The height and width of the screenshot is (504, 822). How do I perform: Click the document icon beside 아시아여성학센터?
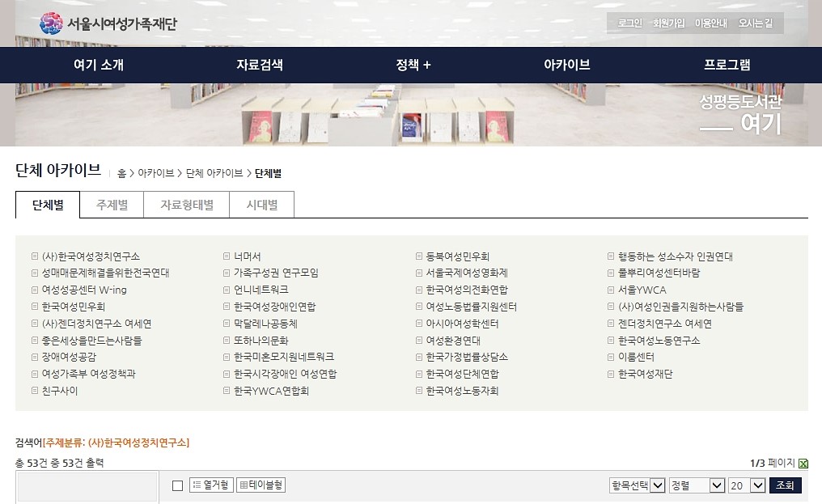click(419, 323)
